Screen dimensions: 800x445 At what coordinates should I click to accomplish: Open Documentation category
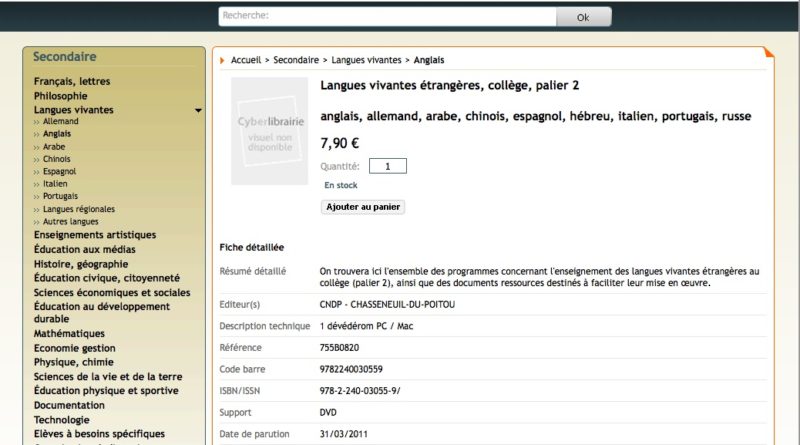click(69, 405)
